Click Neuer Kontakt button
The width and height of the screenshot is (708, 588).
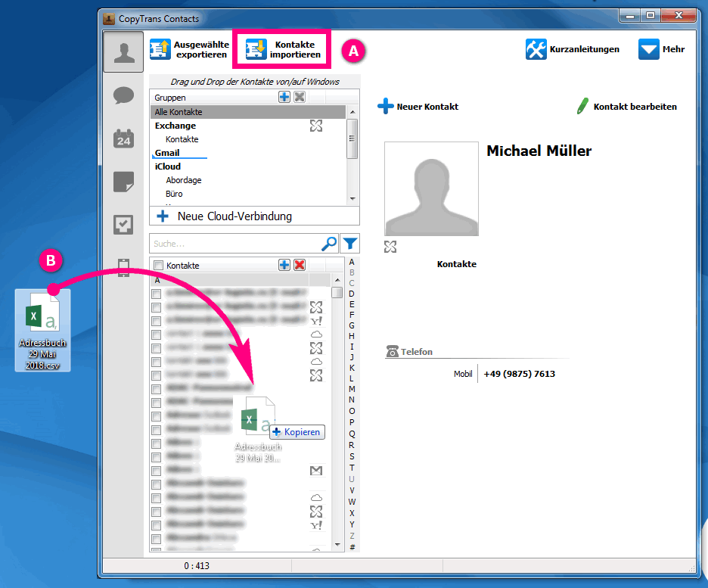[x=418, y=107]
